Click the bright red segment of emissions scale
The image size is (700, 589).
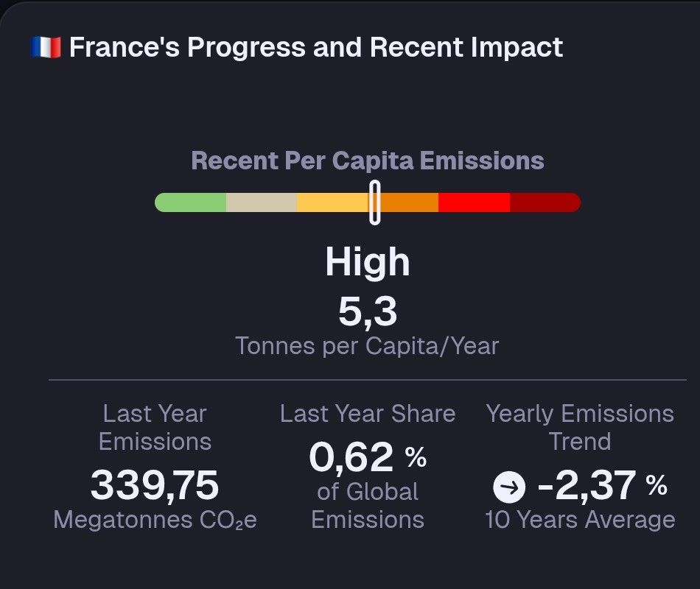(474, 202)
